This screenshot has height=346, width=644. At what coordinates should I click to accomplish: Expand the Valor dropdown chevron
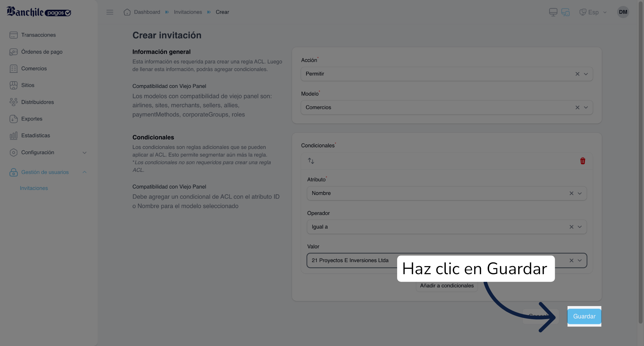[x=580, y=260]
